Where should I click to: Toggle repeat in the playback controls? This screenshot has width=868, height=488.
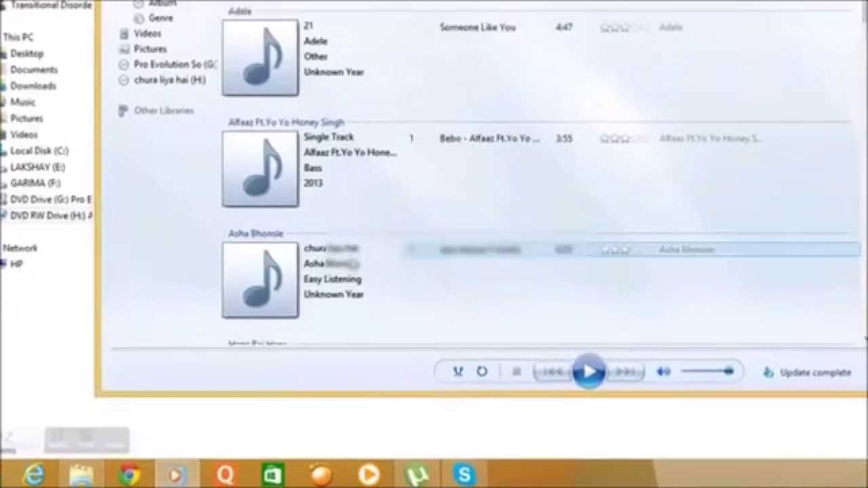(482, 371)
